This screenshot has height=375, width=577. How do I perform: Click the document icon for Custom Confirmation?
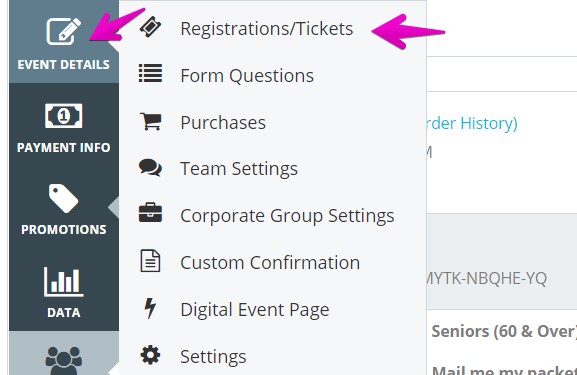(x=150, y=261)
